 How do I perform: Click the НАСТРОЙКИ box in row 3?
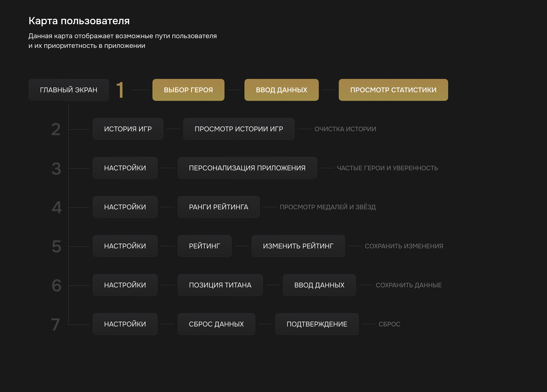point(125,168)
